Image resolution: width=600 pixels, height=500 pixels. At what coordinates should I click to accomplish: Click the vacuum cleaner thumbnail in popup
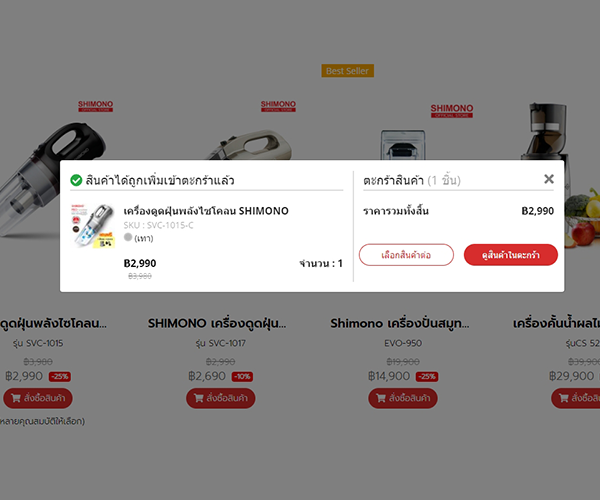[x=94, y=226]
